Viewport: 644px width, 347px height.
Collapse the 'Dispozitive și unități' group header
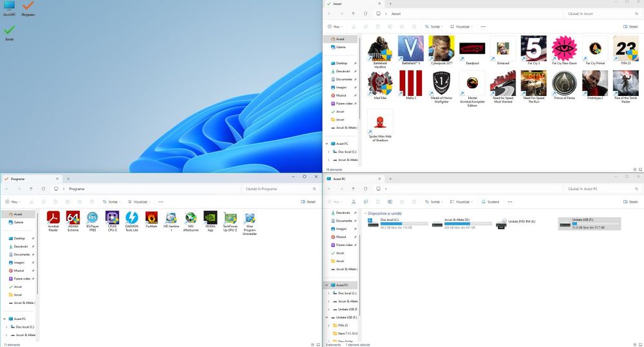(366, 214)
